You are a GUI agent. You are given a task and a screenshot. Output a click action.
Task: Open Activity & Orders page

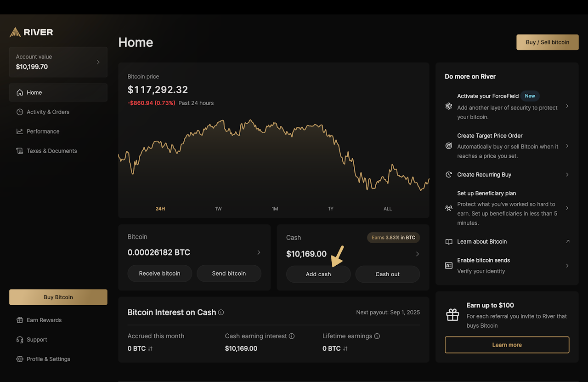click(58, 112)
